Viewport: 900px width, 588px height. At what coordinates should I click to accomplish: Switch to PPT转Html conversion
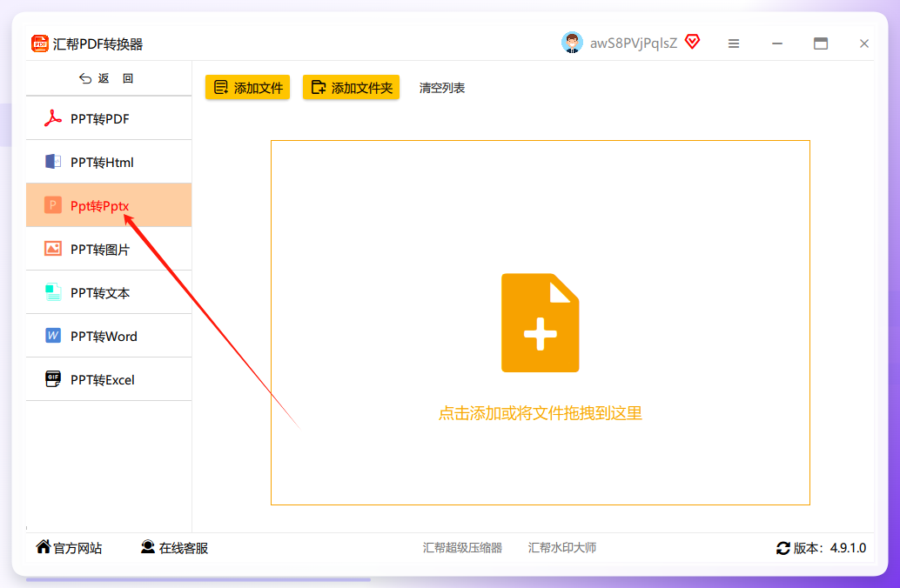pos(109,162)
